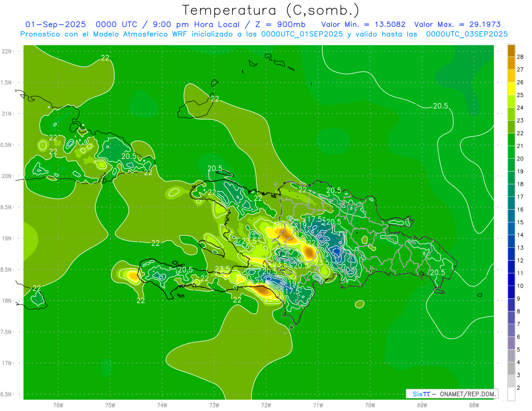532x411 pixels.
Task: Pick the lime swatch between 23 and 24
Action: click(511, 114)
